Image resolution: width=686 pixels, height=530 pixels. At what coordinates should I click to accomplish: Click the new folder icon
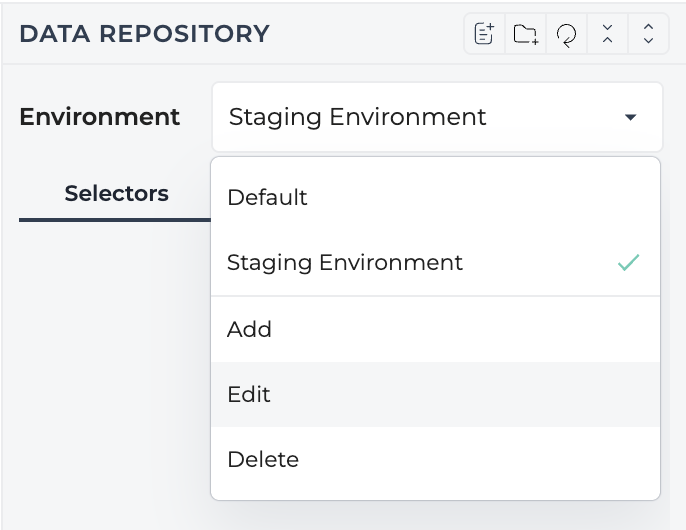[x=525, y=34]
